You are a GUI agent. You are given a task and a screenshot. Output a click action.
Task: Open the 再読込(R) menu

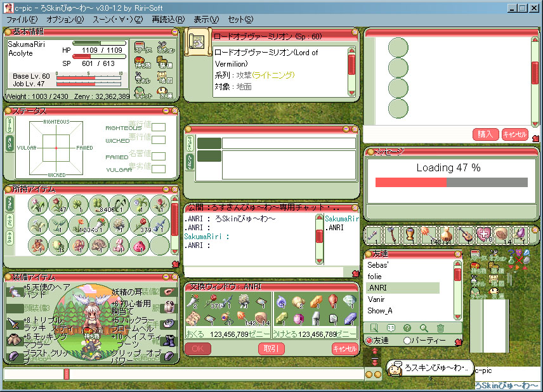168,20
